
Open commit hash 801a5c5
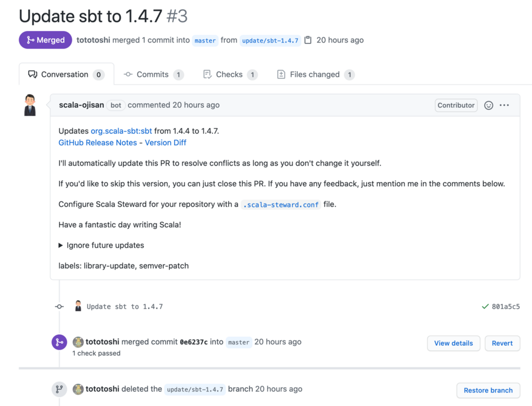point(506,307)
